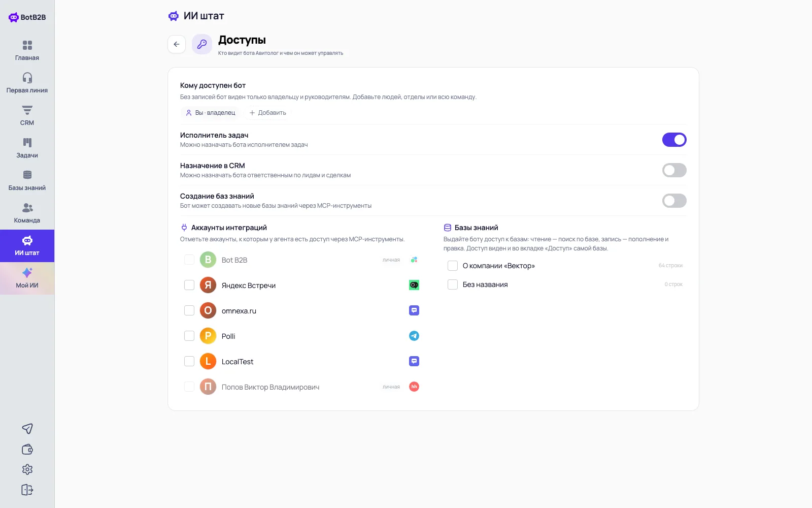Check the omnexa.ru account checkbox
The width and height of the screenshot is (812, 508).
[189, 310]
